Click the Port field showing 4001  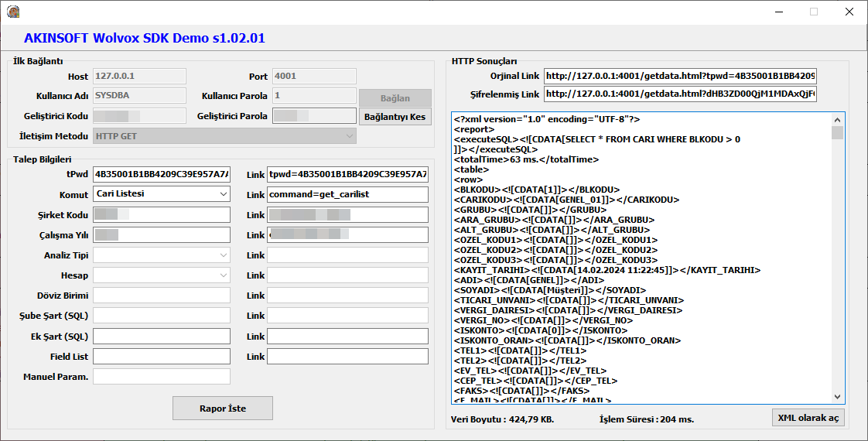click(314, 76)
